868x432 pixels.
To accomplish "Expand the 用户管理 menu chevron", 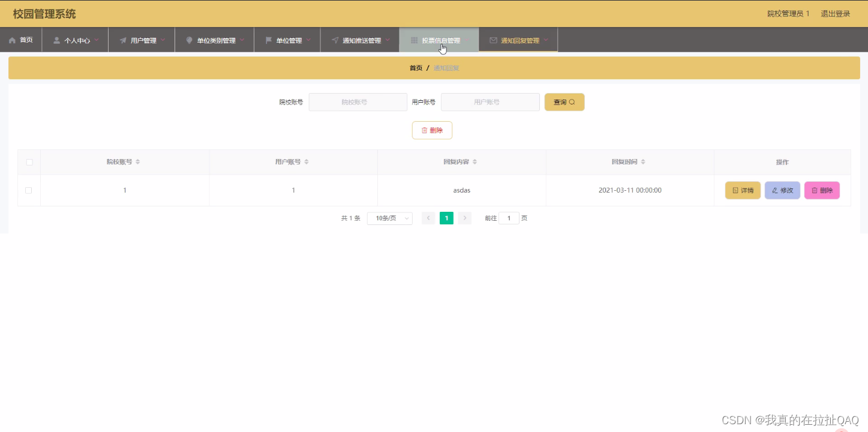I will [x=163, y=40].
